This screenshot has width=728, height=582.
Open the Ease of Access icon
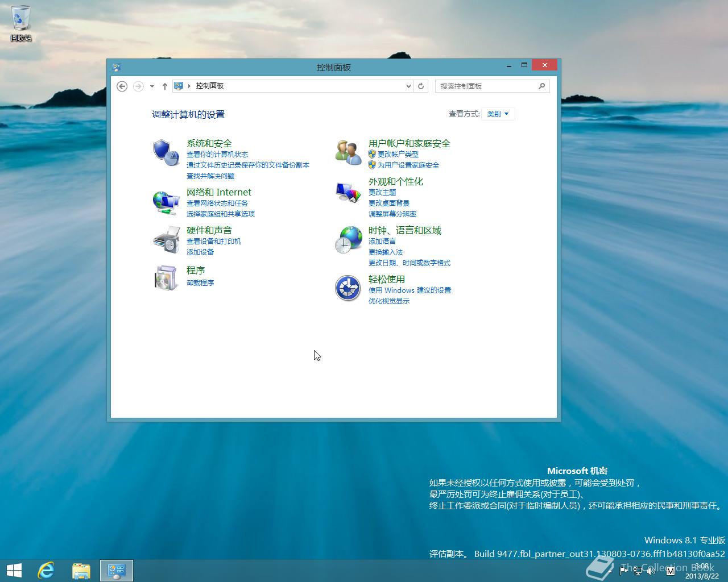[348, 288]
